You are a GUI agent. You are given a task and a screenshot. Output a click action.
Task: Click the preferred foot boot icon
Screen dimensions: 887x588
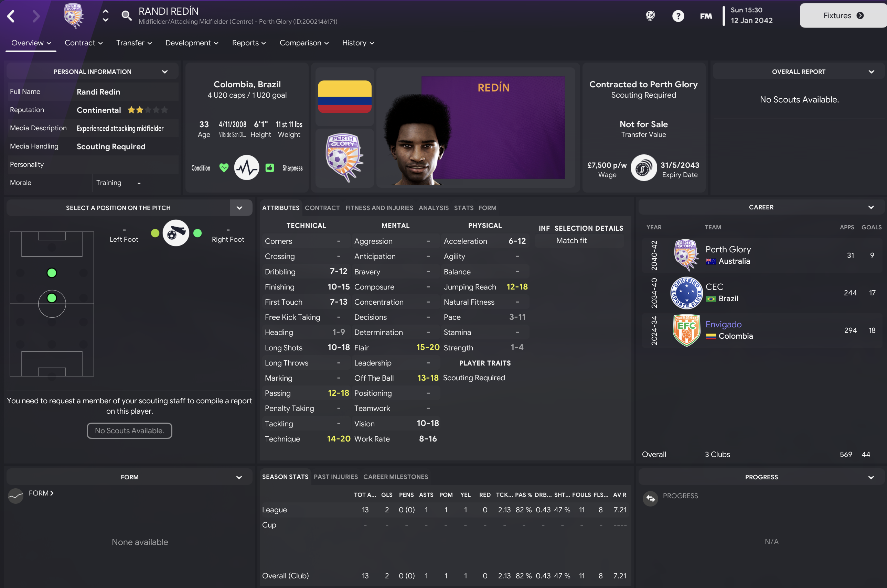175,233
